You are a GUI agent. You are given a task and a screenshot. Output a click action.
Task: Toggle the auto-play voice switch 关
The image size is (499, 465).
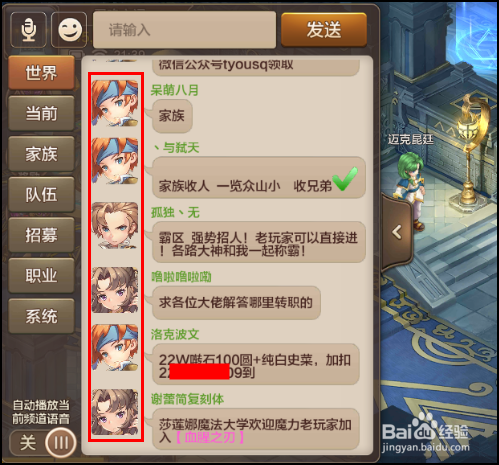tap(43, 443)
